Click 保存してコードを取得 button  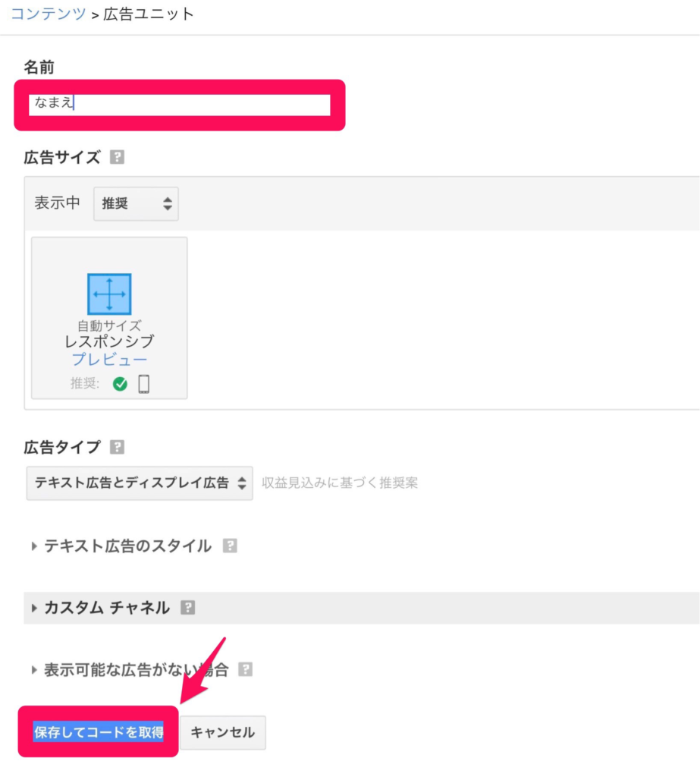pos(98,732)
